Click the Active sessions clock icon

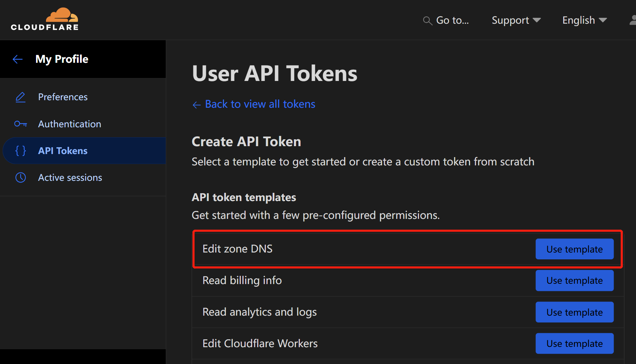click(x=21, y=177)
